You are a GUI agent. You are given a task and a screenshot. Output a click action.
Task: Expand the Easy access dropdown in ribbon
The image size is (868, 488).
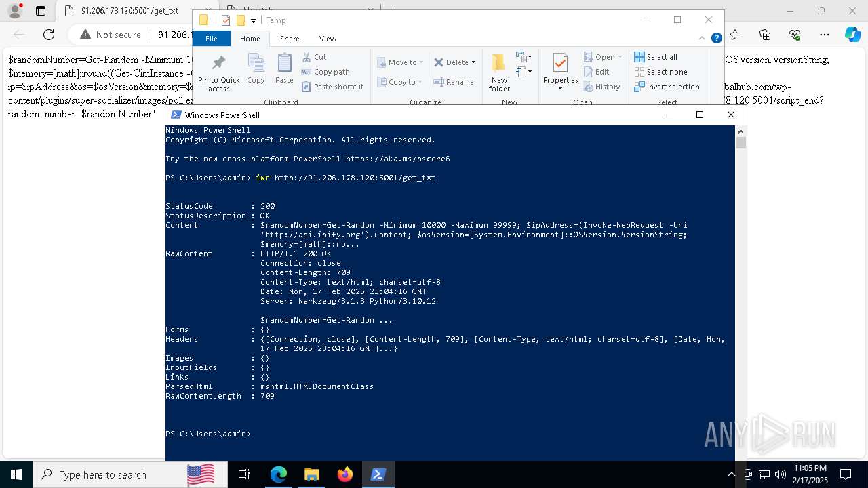pyautogui.click(x=524, y=72)
